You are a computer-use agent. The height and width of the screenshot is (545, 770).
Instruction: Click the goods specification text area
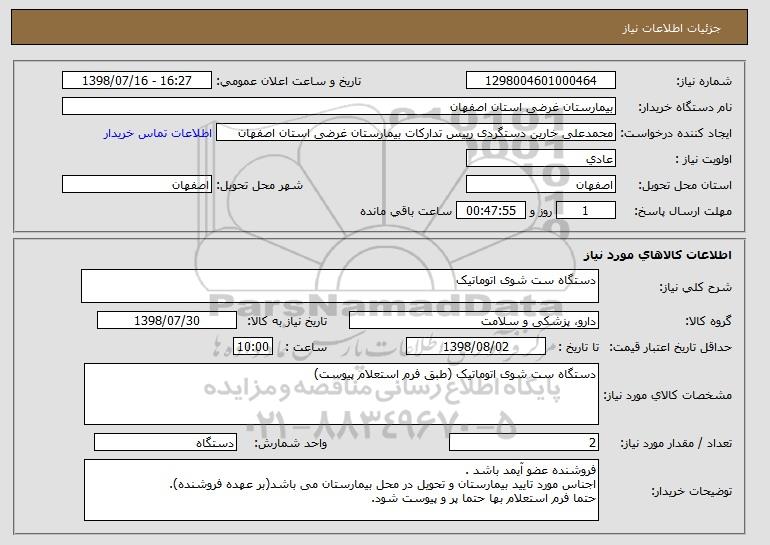(341, 394)
